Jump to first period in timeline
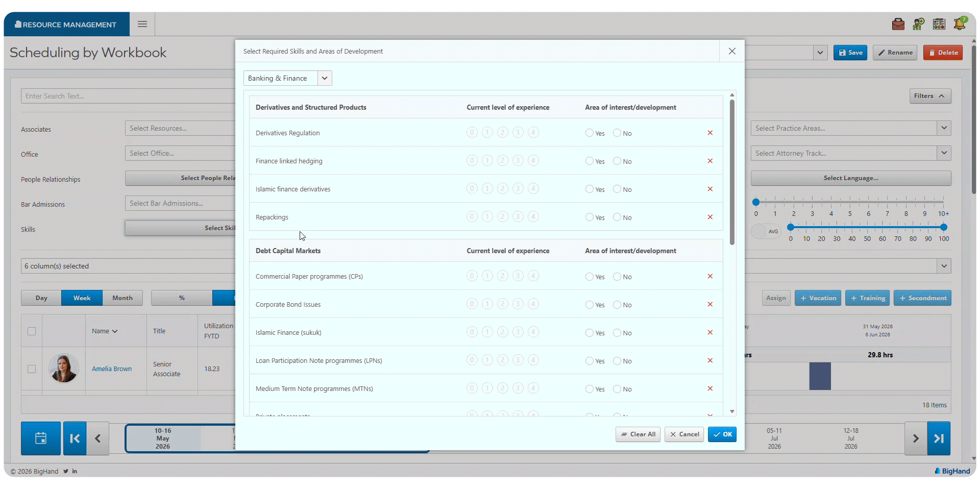This screenshot has width=980, height=490. click(x=75, y=438)
